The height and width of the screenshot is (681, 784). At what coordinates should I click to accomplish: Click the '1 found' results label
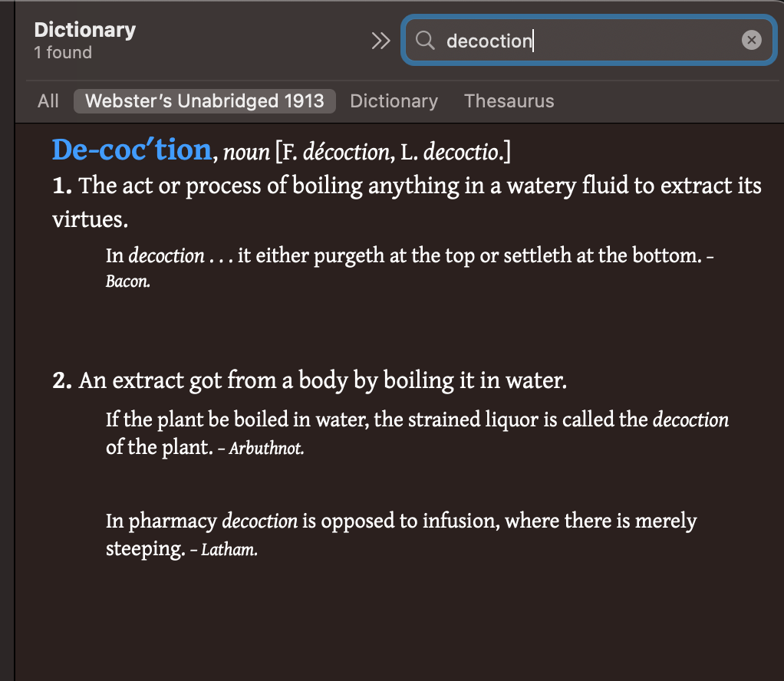click(x=63, y=52)
